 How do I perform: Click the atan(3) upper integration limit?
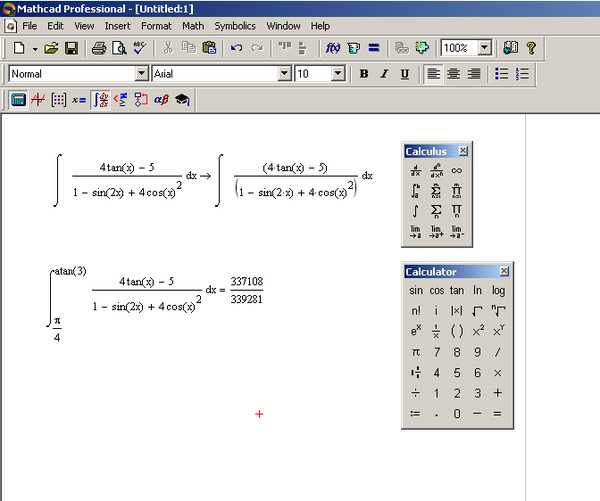70,271
